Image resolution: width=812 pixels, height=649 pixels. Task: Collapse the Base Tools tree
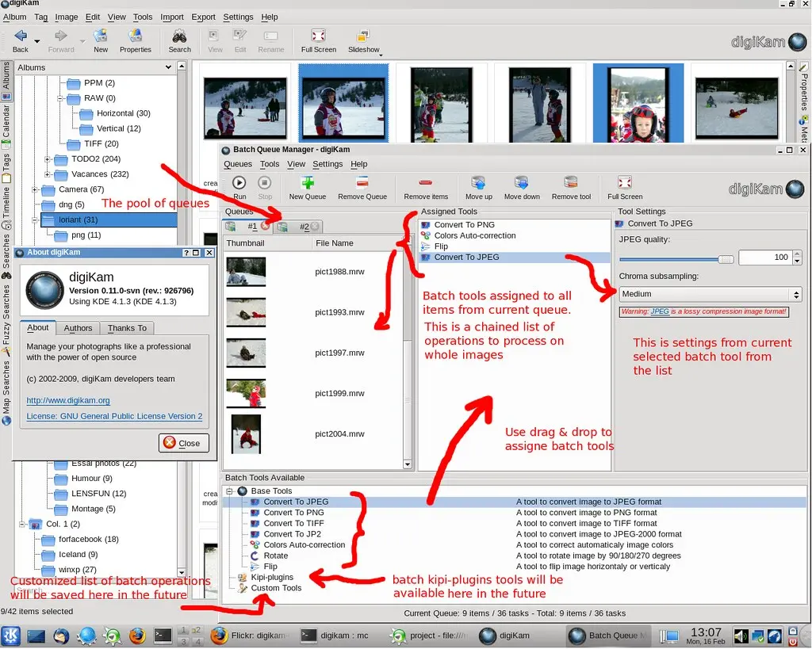tap(229, 491)
